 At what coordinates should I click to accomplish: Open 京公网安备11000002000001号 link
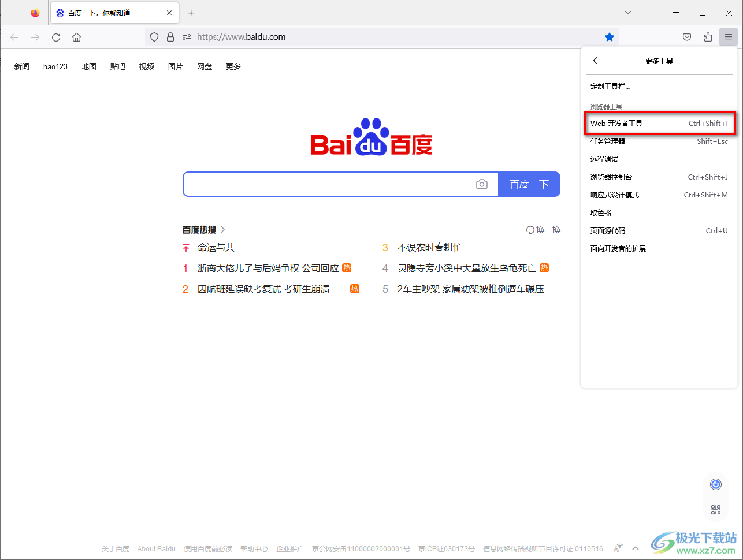point(361,549)
